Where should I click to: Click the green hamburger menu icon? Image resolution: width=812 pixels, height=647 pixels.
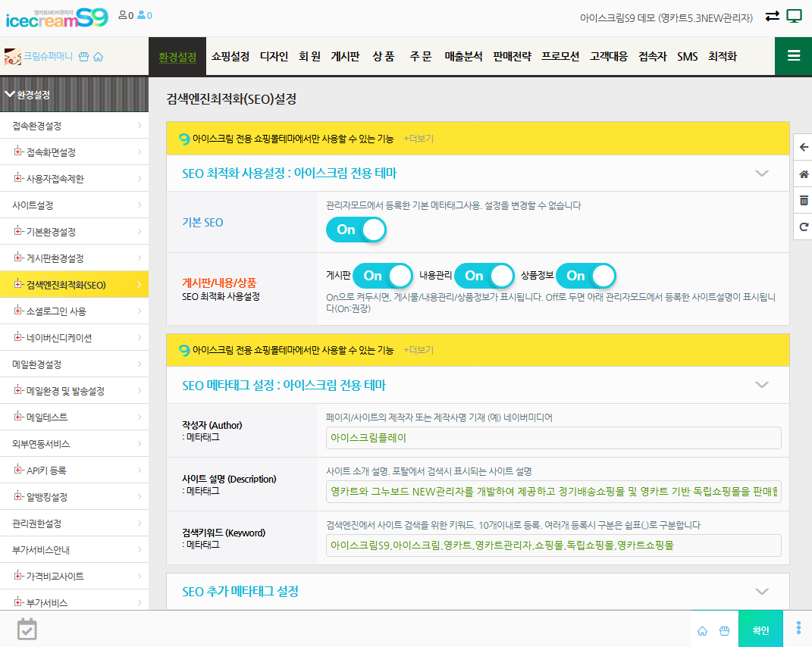[793, 56]
